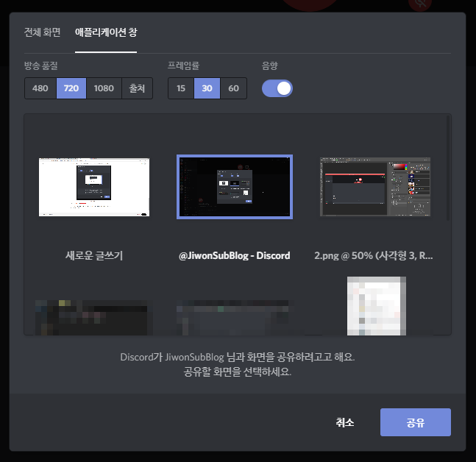
Task: Select 60 frame rate
Action: (x=233, y=88)
